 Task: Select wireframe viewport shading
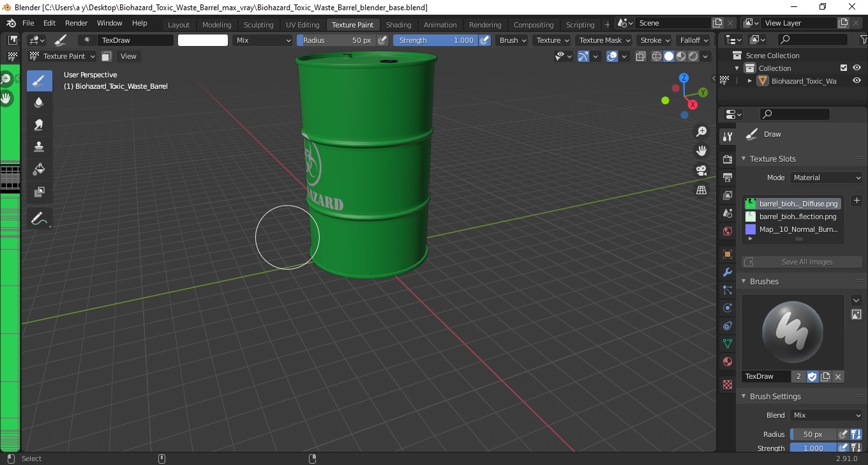(x=656, y=56)
